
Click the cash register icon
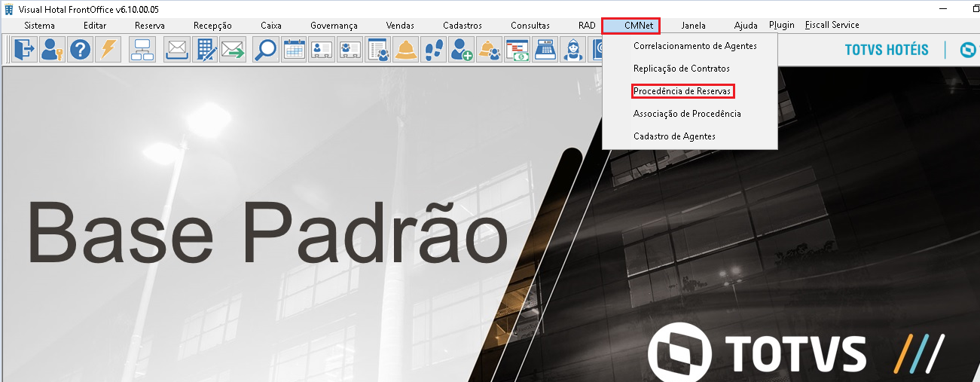click(x=545, y=50)
